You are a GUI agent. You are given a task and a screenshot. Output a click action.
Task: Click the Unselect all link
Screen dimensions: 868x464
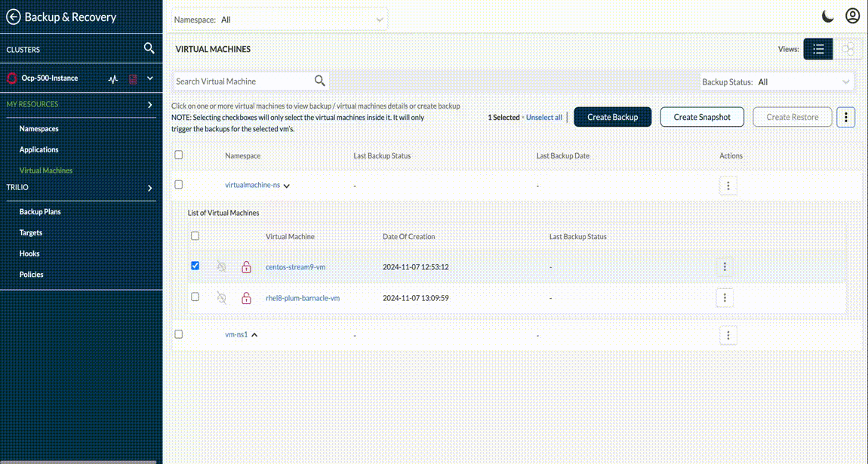543,118
